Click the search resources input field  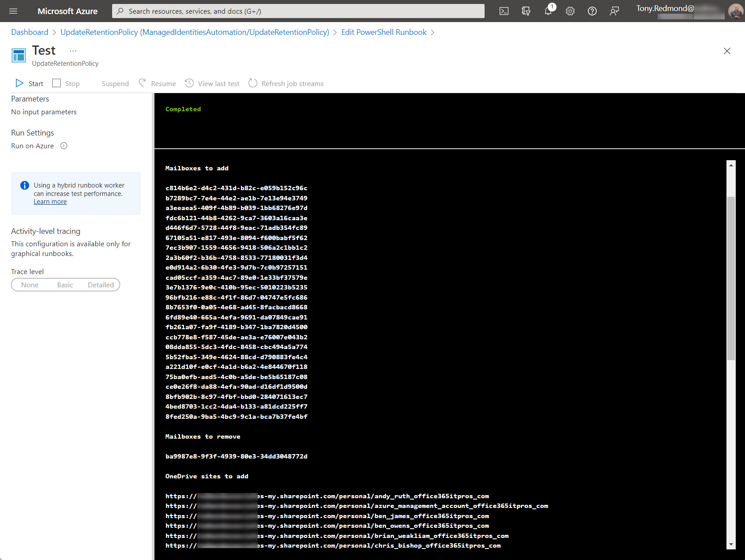point(298,11)
